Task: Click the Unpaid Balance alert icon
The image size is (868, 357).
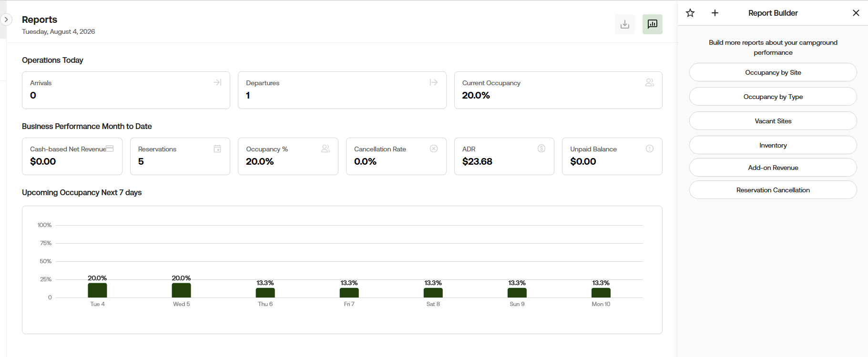Action: 650,149
